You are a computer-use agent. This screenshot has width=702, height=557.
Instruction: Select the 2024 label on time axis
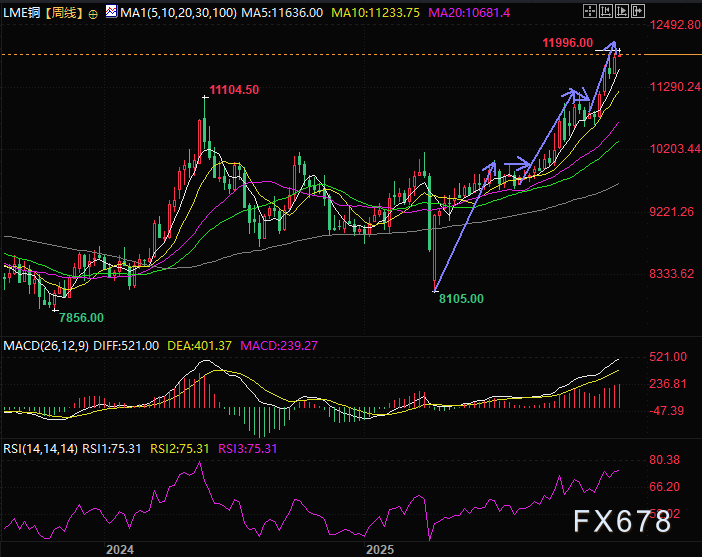coord(120,549)
